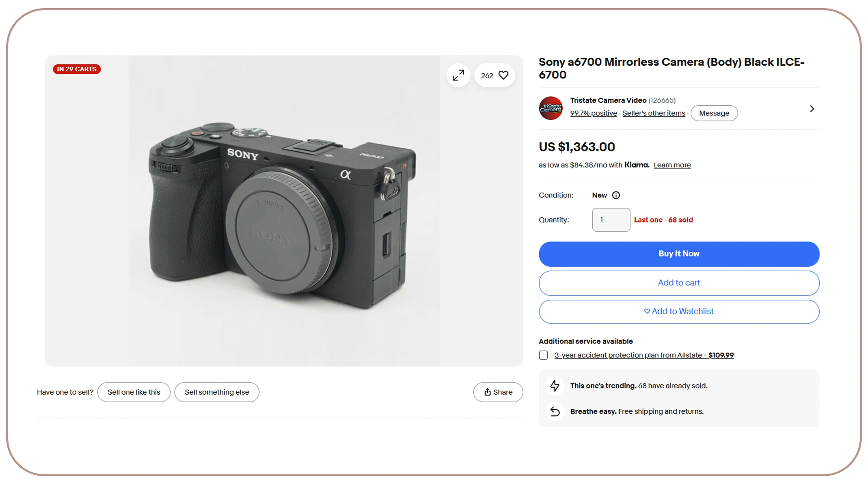Open the Seller's other items link
The height and width of the screenshot is (484, 868).
coord(654,113)
